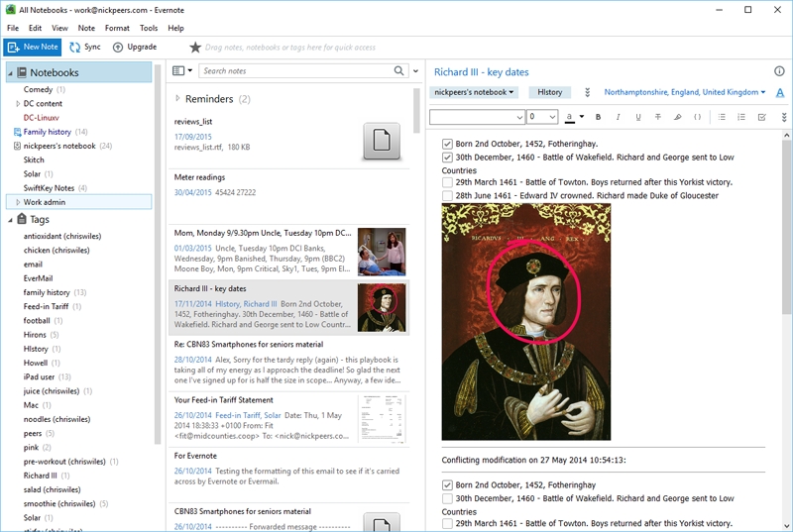The width and height of the screenshot is (793, 532).
Task: Expand the Reminders section
Action: coord(177,98)
